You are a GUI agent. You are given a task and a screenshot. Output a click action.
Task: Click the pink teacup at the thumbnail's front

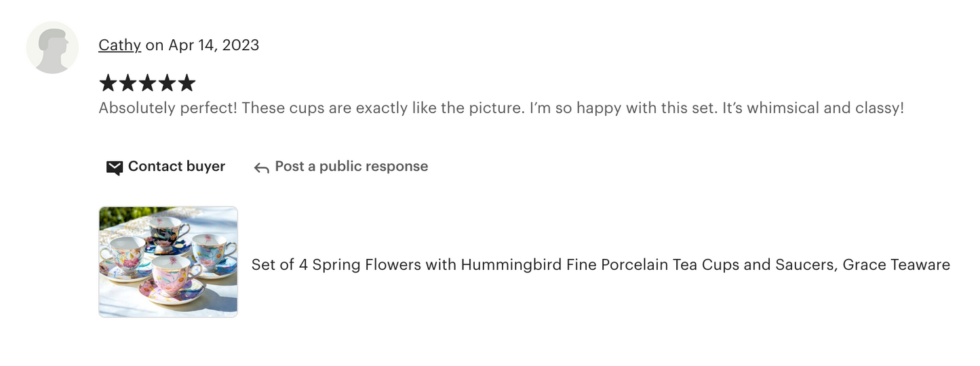[x=170, y=273]
